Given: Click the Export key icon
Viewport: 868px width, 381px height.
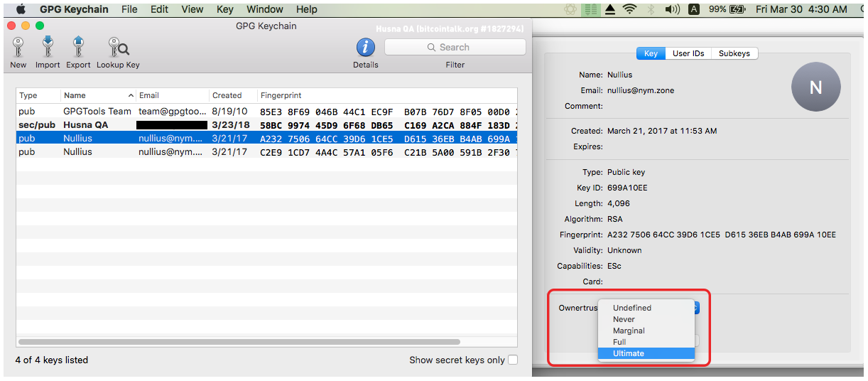Looking at the screenshot, I should (78, 47).
